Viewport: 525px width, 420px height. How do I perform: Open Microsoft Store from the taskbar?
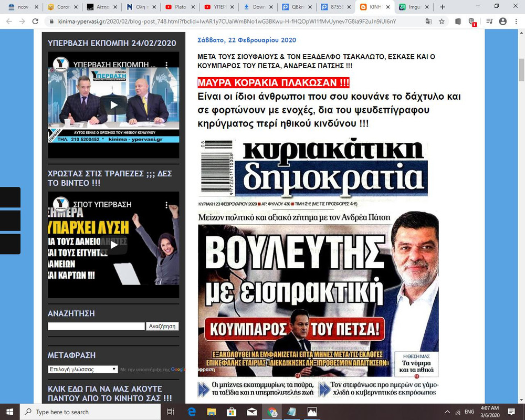click(232, 412)
